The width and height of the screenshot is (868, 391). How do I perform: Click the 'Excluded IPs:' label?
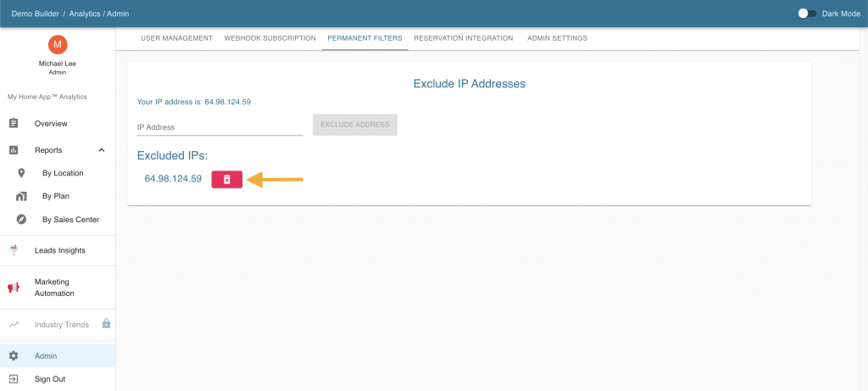click(172, 155)
